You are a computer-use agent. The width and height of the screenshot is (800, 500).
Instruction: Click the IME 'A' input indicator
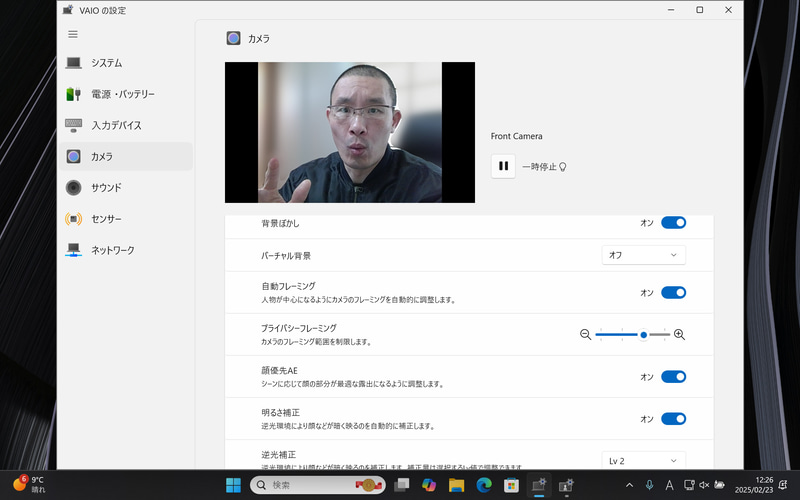(x=669, y=485)
